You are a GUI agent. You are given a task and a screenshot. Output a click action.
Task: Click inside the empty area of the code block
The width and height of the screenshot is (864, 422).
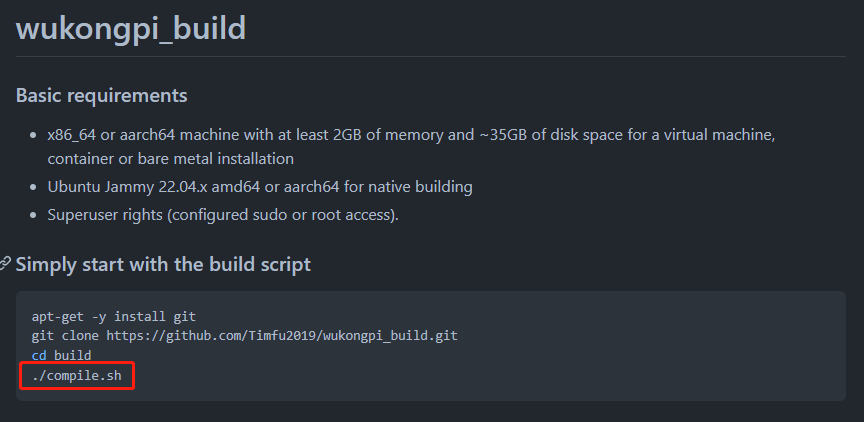[x=606, y=364]
